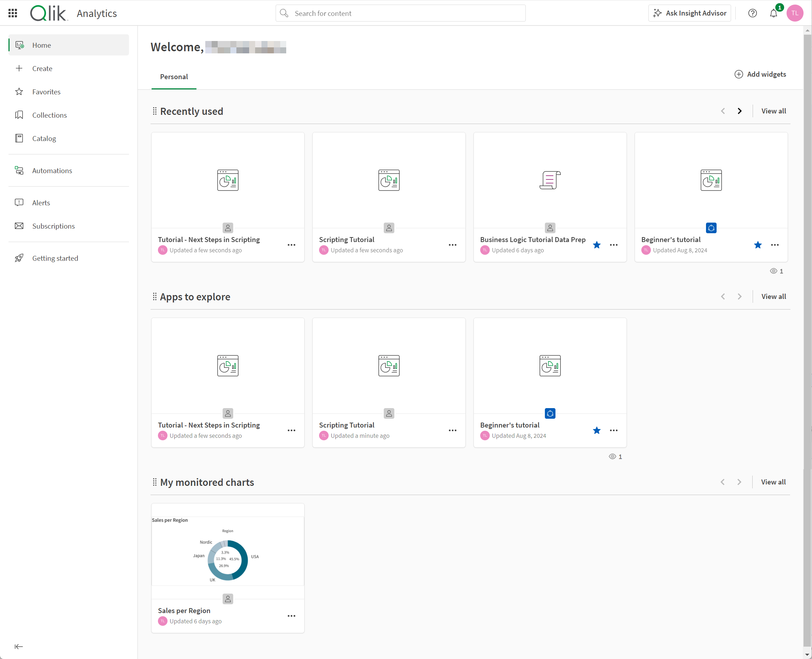Image resolution: width=812 pixels, height=659 pixels.
Task: Click the Qlik Analytics home icon
Action: click(20, 45)
